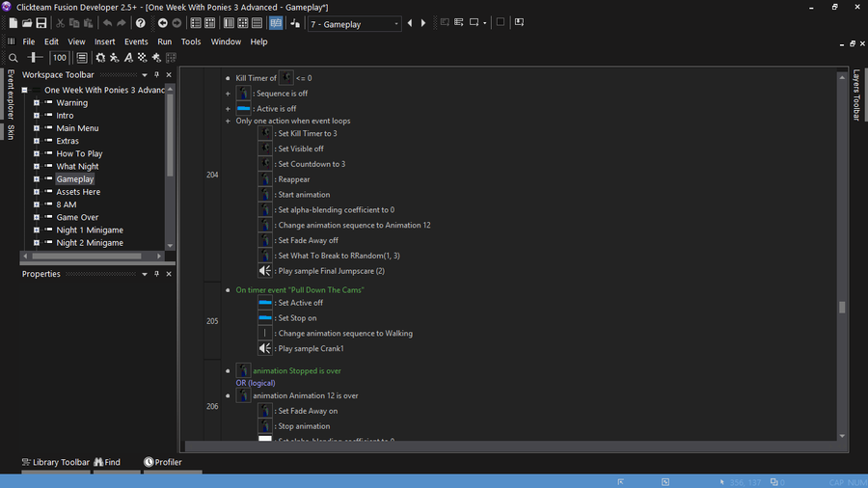Viewport: 868px width, 488px height.
Task: Select the 8 AM frame
Action: coord(67,204)
